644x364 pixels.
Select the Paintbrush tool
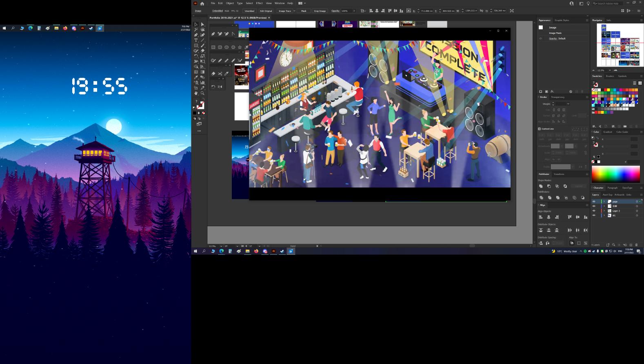pos(202,45)
